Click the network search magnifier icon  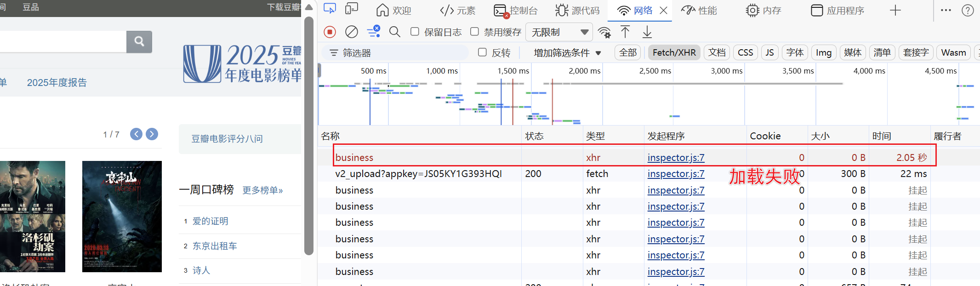[394, 32]
